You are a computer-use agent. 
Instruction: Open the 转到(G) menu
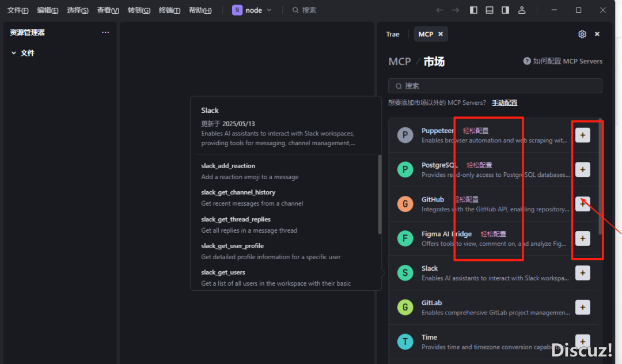[x=139, y=10]
